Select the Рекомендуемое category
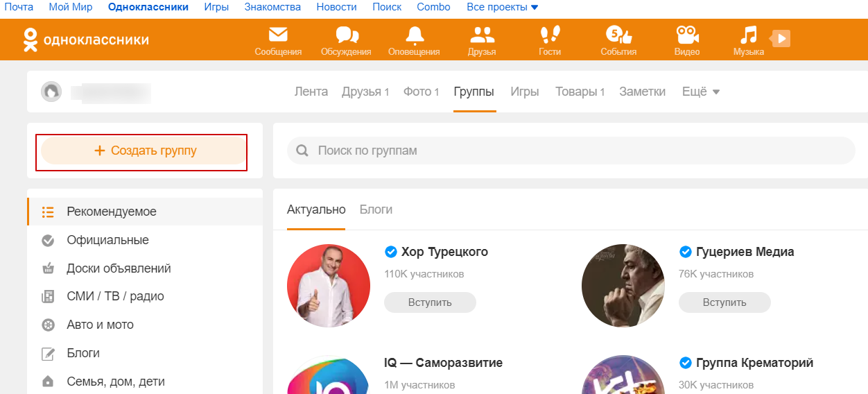Screen dimensions: 868x394 145,212
